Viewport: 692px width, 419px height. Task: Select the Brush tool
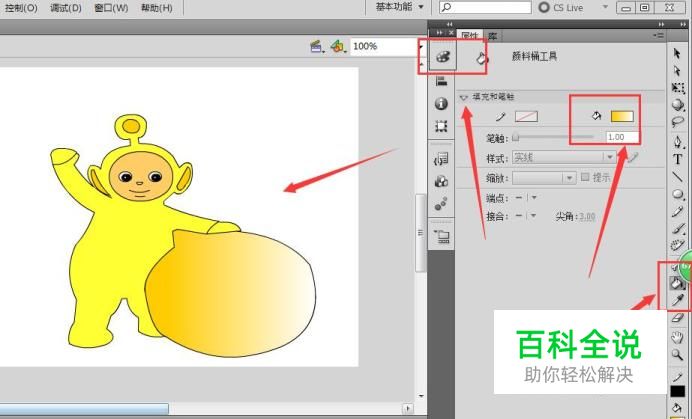(x=677, y=228)
